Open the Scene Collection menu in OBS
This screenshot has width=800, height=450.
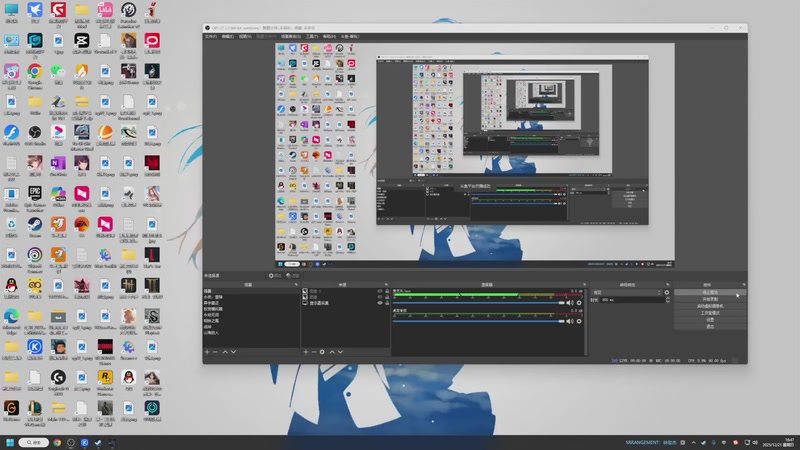click(x=291, y=37)
